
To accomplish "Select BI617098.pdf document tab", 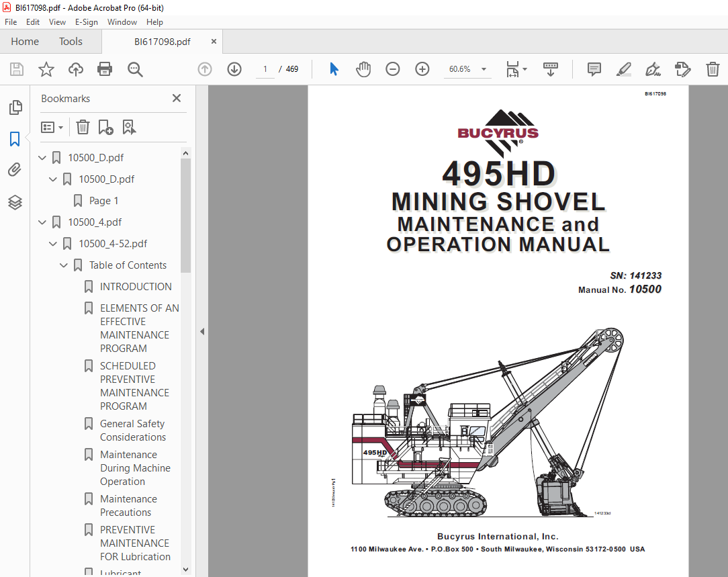I will pyautogui.click(x=162, y=42).
